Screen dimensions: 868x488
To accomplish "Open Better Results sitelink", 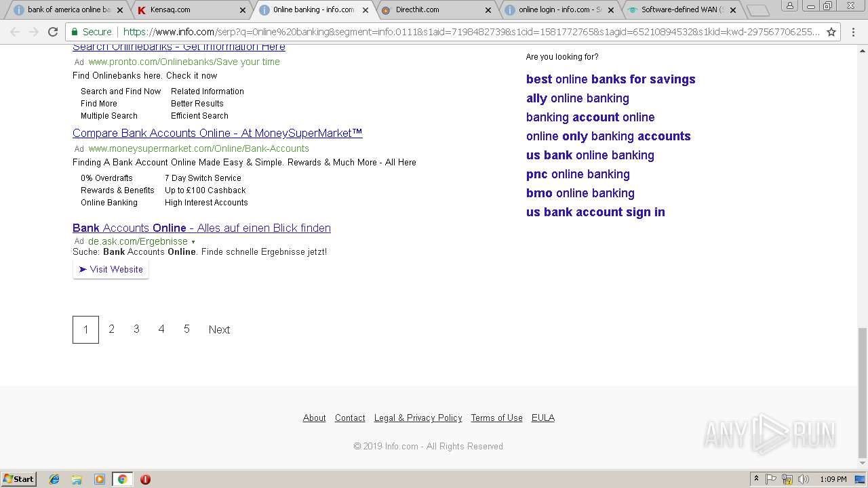I will tap(197, 104).
